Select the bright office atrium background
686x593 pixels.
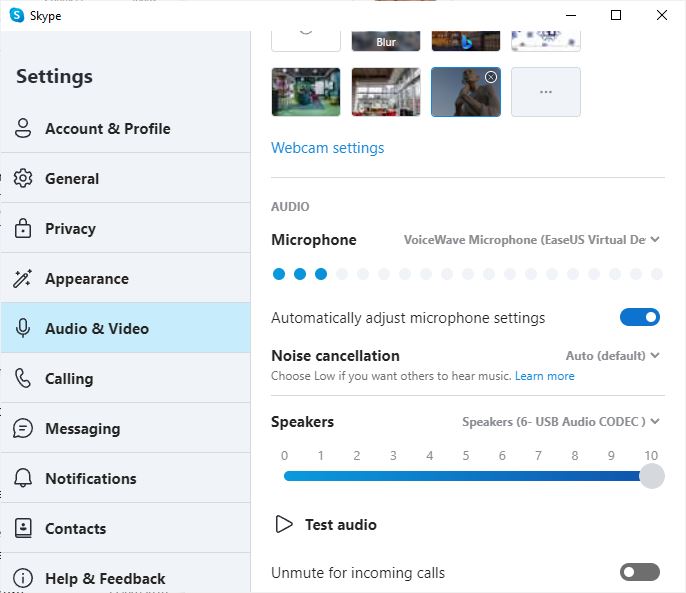[x=385, y=92]
